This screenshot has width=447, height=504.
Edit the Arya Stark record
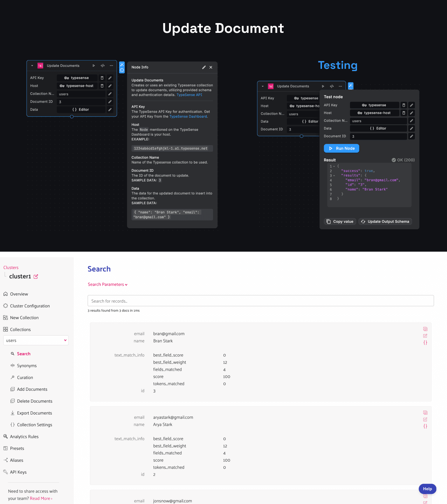425,420
